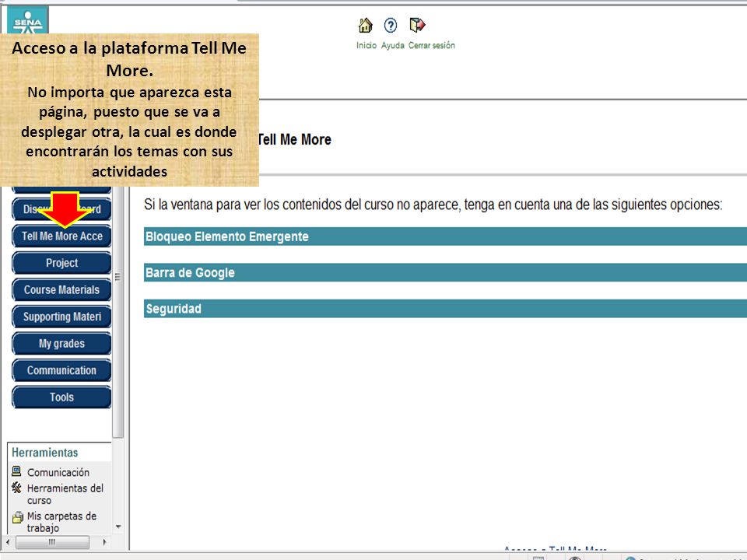The width and height of the screenshot is (747, 560).
Task: Click the Comunicación computer icon
Action: click(16, 471)
